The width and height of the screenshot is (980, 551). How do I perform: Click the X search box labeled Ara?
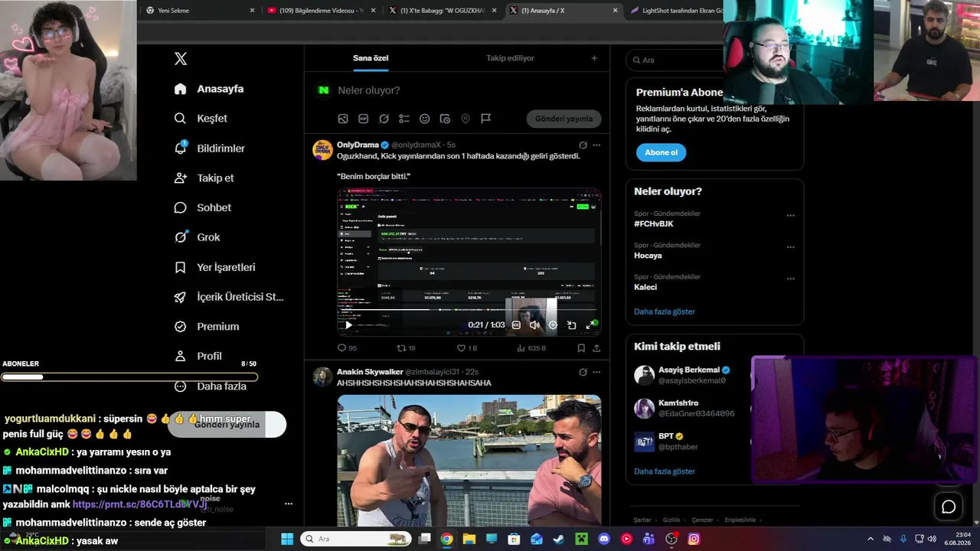[675, 60]
